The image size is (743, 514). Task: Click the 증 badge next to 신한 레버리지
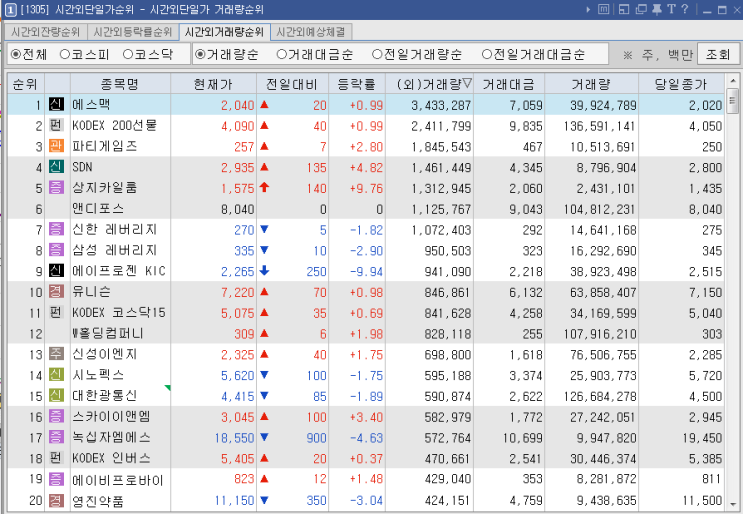[x=56, y=229]
